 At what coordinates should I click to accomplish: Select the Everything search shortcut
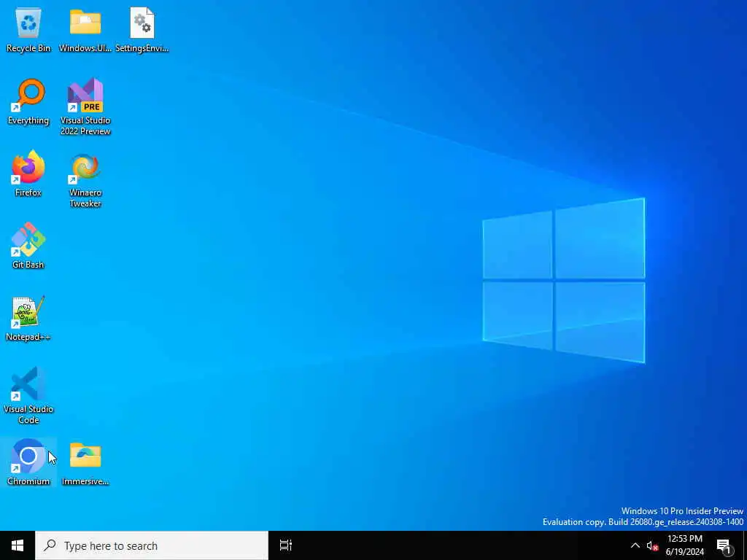28,102
